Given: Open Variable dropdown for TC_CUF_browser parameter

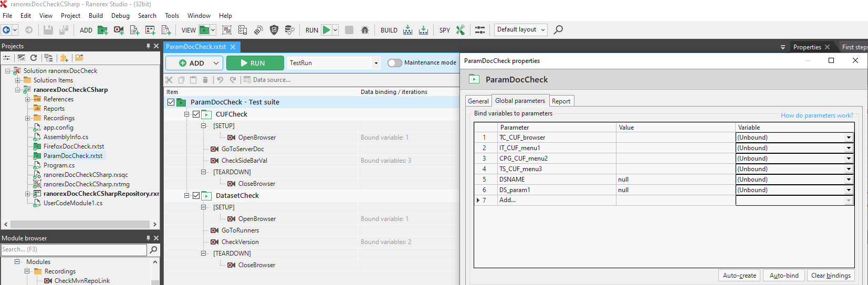Looking at the screenshot, I should pos(849,138).
